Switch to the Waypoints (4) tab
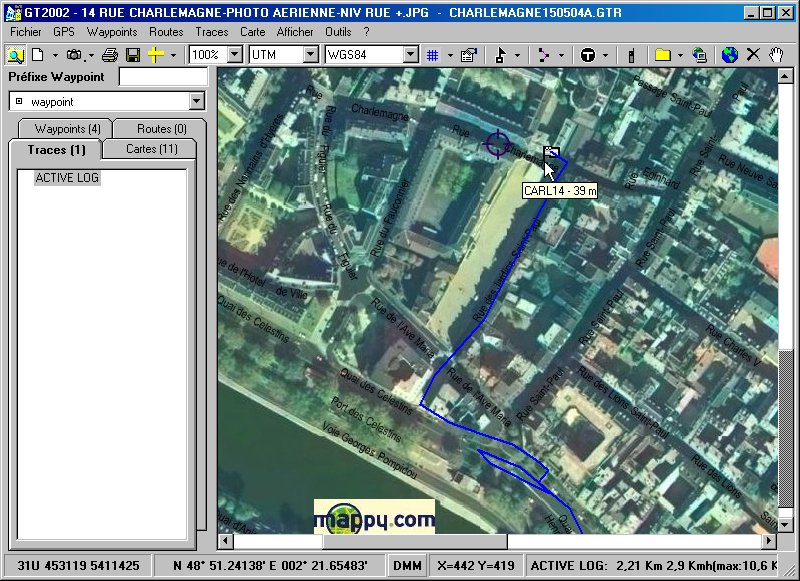Image resolution: width=800 pixels, height=581 pixels. pos(67,129)
